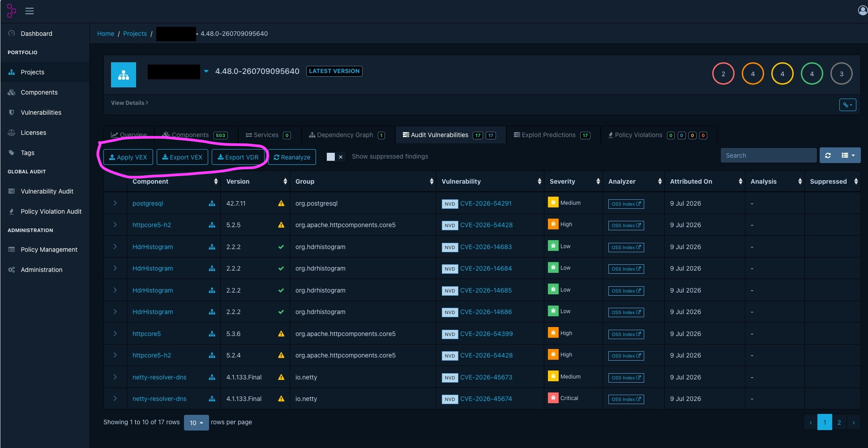Click the Home breadcrumb link
The image size is (868, 448).
[x=106, y=34]
